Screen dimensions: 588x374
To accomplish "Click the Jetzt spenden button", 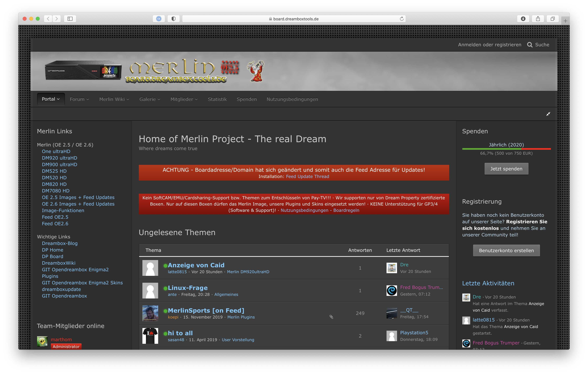I will pyautogui.click(x=506, y=169).
